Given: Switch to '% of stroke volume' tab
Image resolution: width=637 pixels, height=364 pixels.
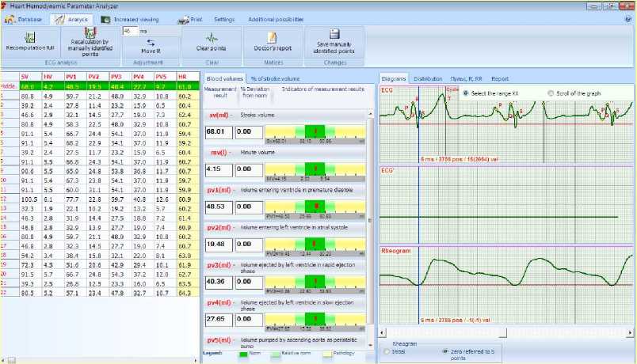Looking at the screenshot, I should pyautogui.click(x=275, y=79).
